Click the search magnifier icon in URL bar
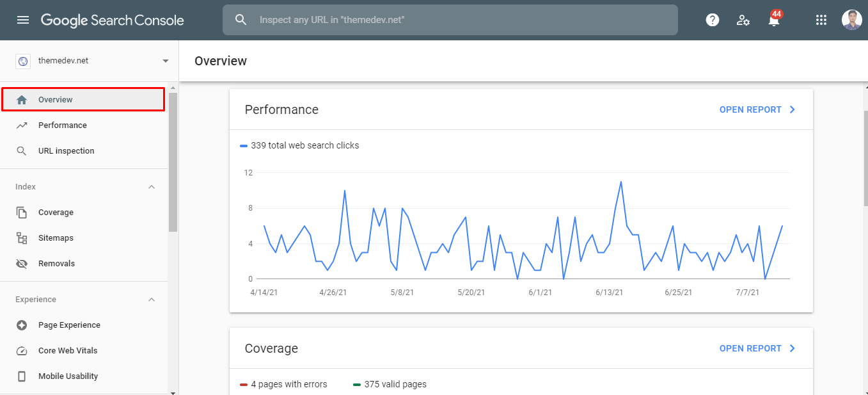868x395 pixels. click(241, 20)
